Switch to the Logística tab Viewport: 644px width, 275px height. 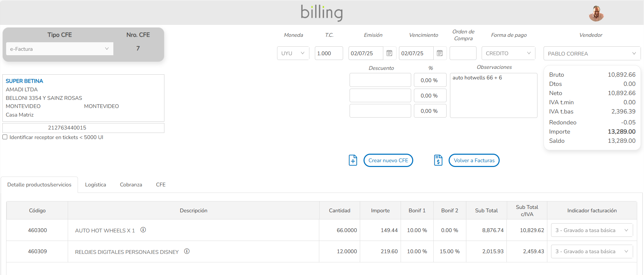coord(95,185)
